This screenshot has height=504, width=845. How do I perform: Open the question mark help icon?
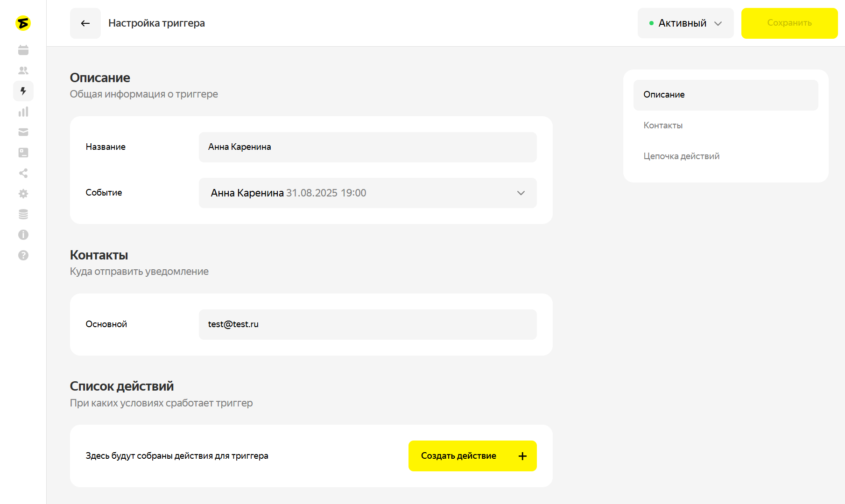click(x=23, y=255)
